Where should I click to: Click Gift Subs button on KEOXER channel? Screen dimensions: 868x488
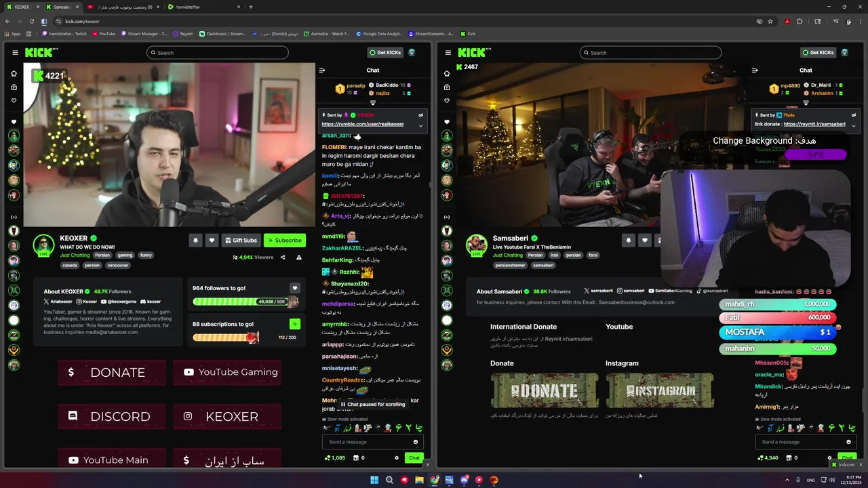(x=241, y=240)
